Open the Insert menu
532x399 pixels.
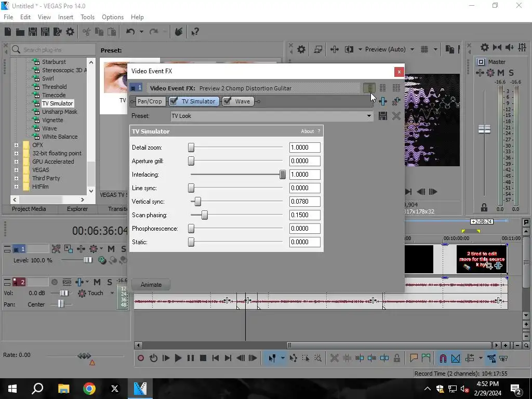point(65,17)
